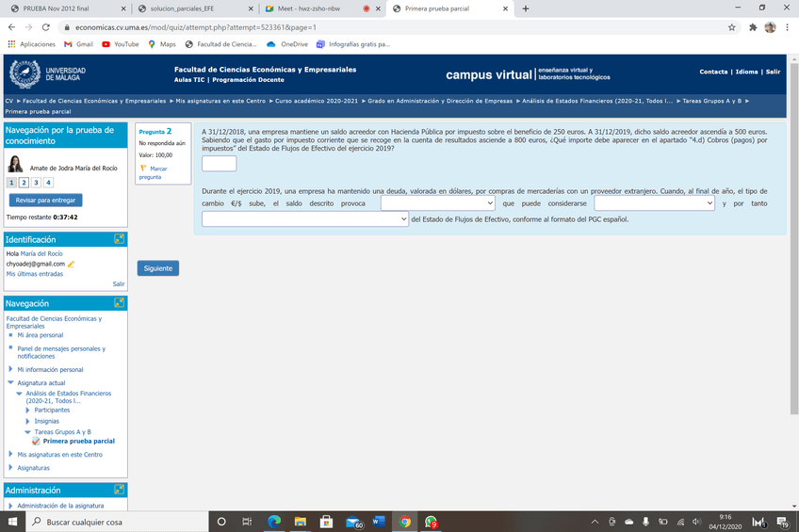799x532 pixels.
Task: Reload the page with refresh icon
Action: [x=46, y=27]
